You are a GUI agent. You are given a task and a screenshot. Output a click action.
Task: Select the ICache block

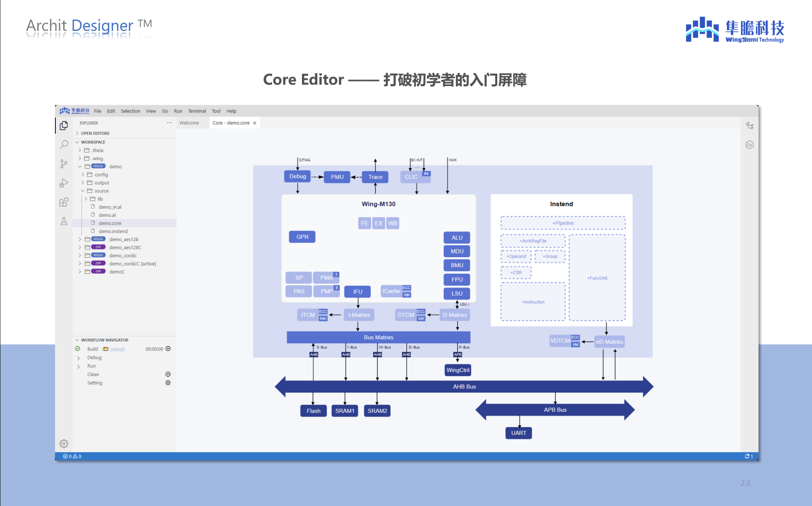[x=391, y=291]
